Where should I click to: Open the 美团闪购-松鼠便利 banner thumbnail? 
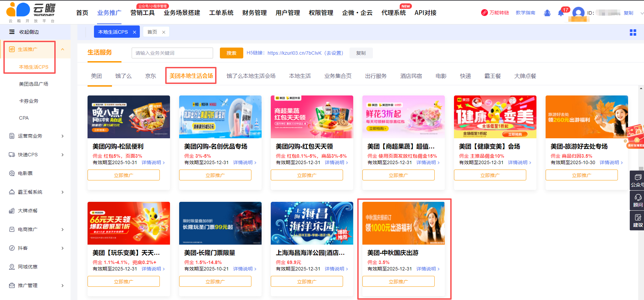pyautogui.click(x=129, y=117)
